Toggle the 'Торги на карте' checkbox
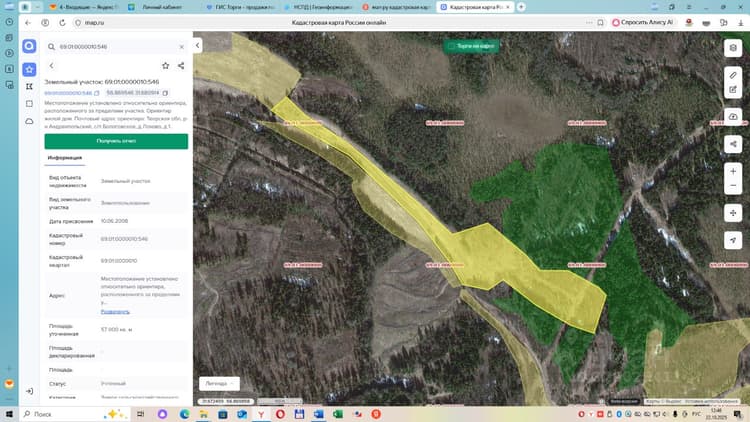Viewport: 750px width, 422px height. click(x=451, y=46)
